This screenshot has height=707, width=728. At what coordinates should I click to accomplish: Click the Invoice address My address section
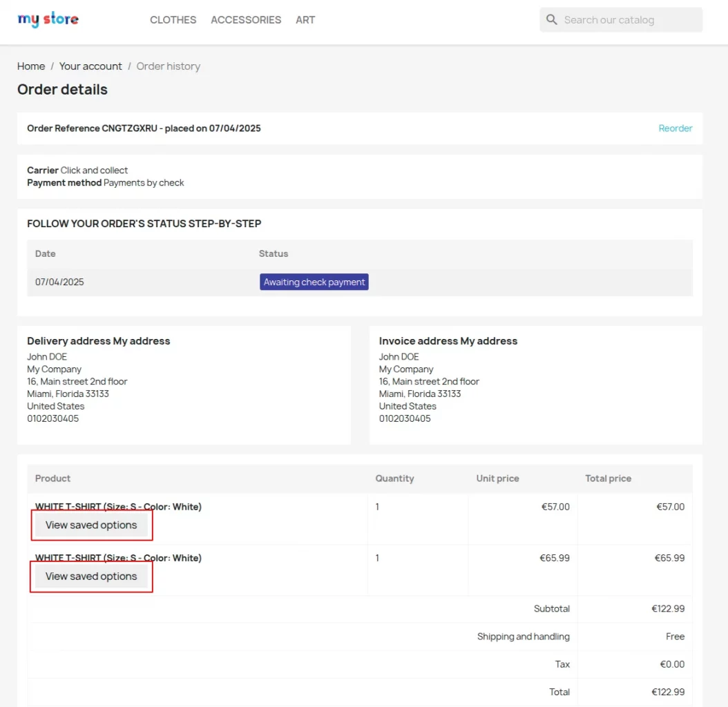(448, 340)
